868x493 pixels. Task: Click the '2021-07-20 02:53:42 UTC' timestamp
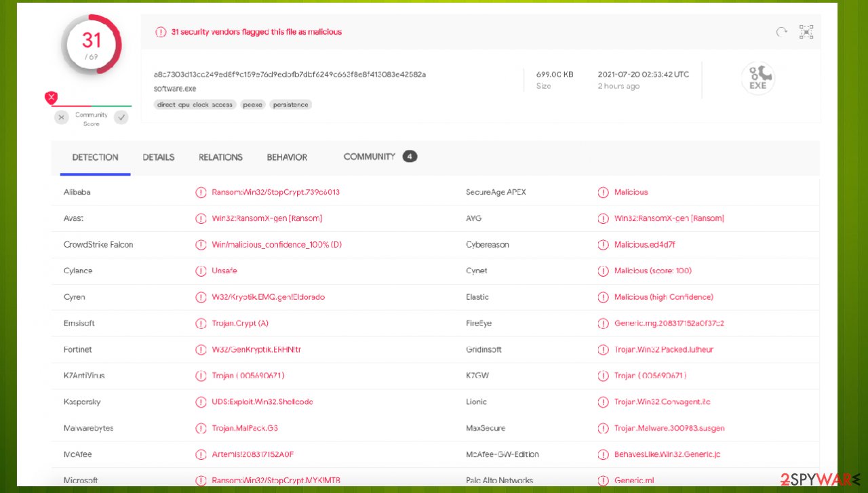(x=644, y=75)
